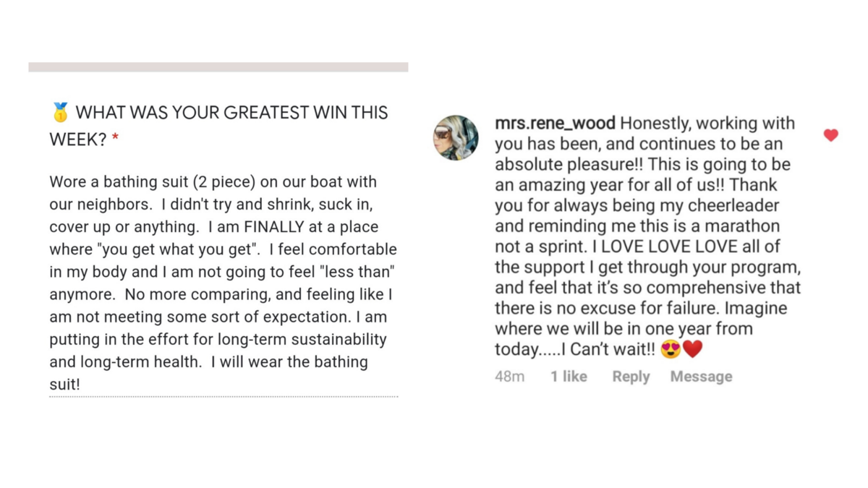Open the mrs.rene_wood username link
Screen dimensions: 868x488
pos(555,123)
